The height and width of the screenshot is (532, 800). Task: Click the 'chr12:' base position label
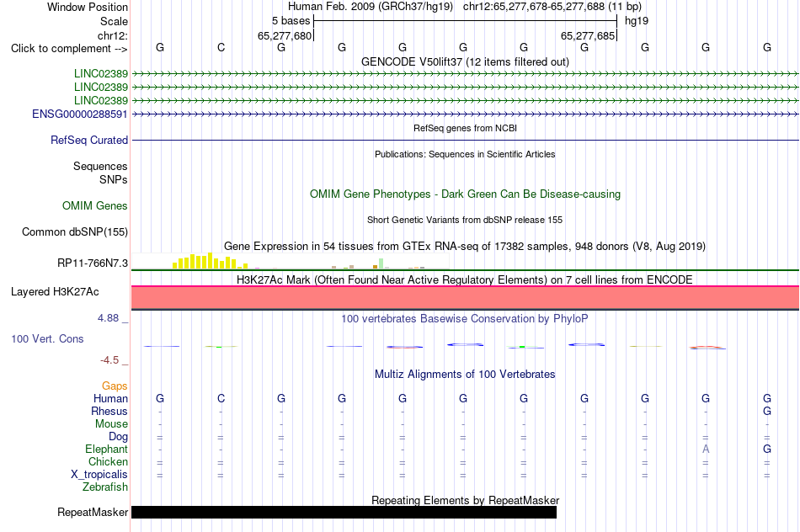pyautogui.click(x=113, y=35)
